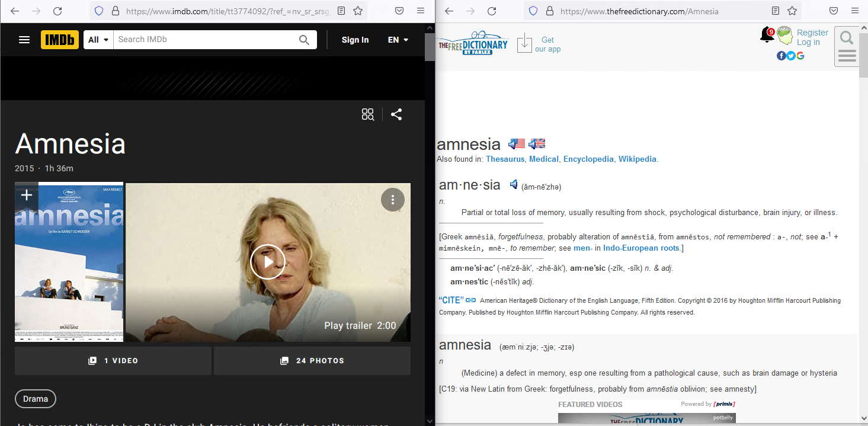
Task: Click the Sign In button
Action: [x=355, y=40]
